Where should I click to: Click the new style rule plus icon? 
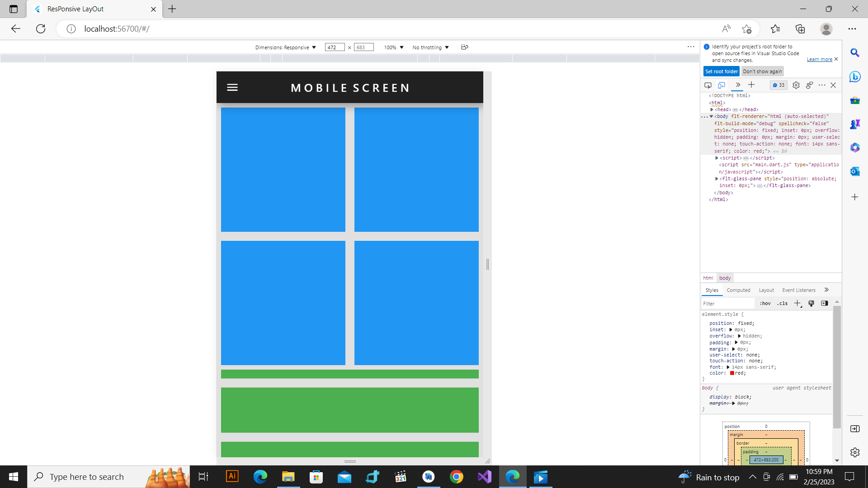797,303
